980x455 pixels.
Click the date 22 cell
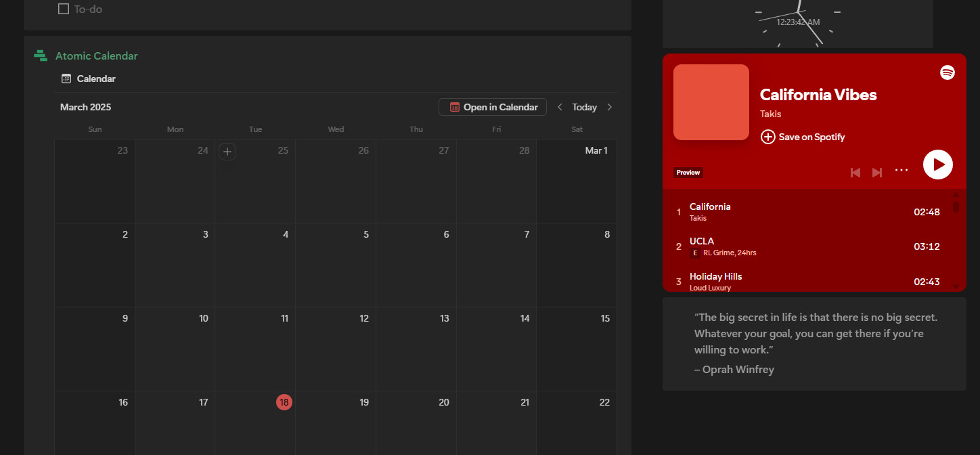[577, 423]
